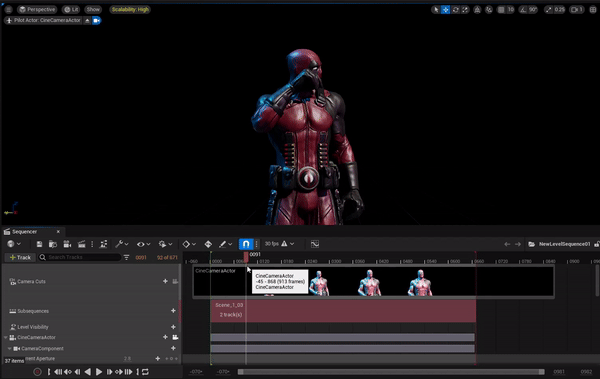Image resolution: width=600 pixels, height=379 pixels.
Task: Open rotation snap value 90° dropdown
Action: pyautogui.click(x=533, y=10)
